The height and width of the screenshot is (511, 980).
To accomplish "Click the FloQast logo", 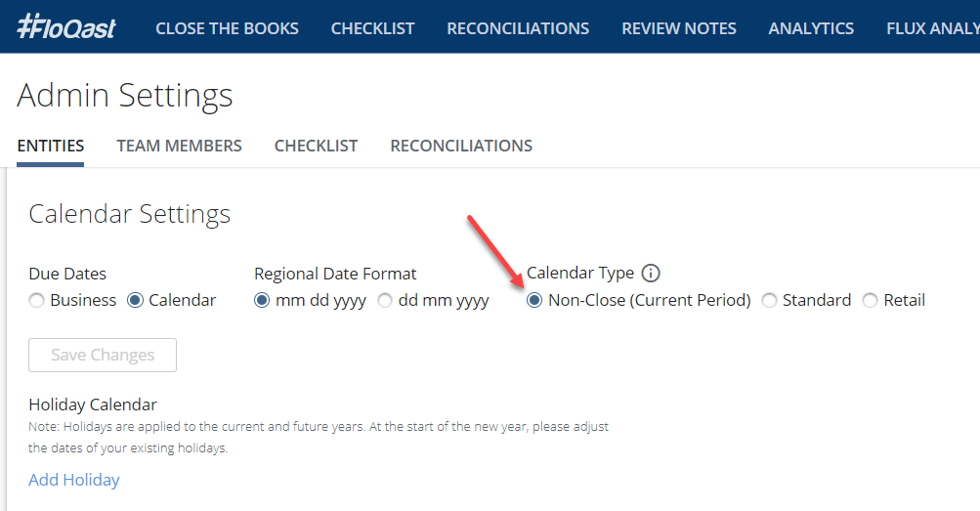I will [66, 26].
